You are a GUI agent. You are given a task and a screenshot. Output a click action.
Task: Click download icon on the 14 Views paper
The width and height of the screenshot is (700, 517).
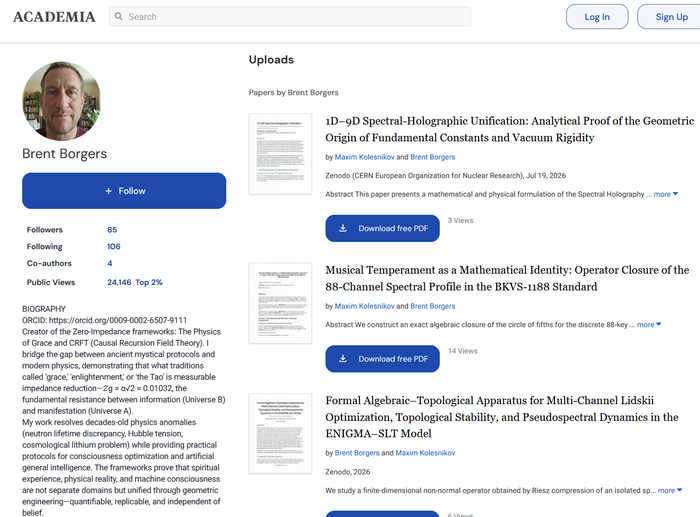point(343,359)
